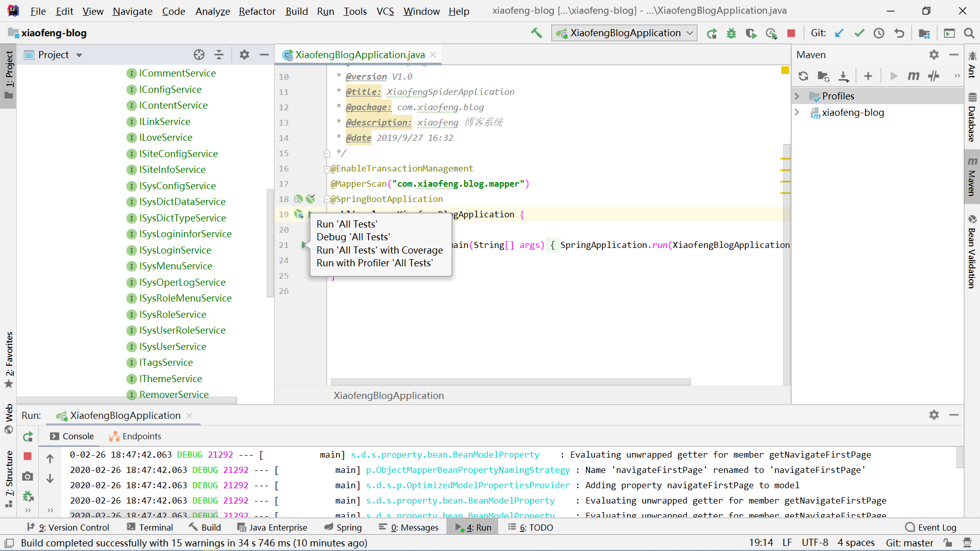
Task: Expand more Maven toolbar items chevron
Action: [957, 76]
